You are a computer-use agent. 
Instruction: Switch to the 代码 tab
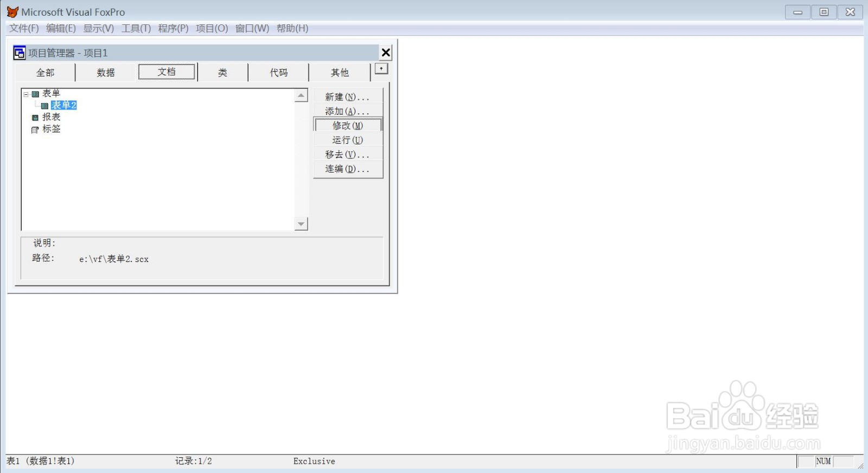click(x=279, y=73)
